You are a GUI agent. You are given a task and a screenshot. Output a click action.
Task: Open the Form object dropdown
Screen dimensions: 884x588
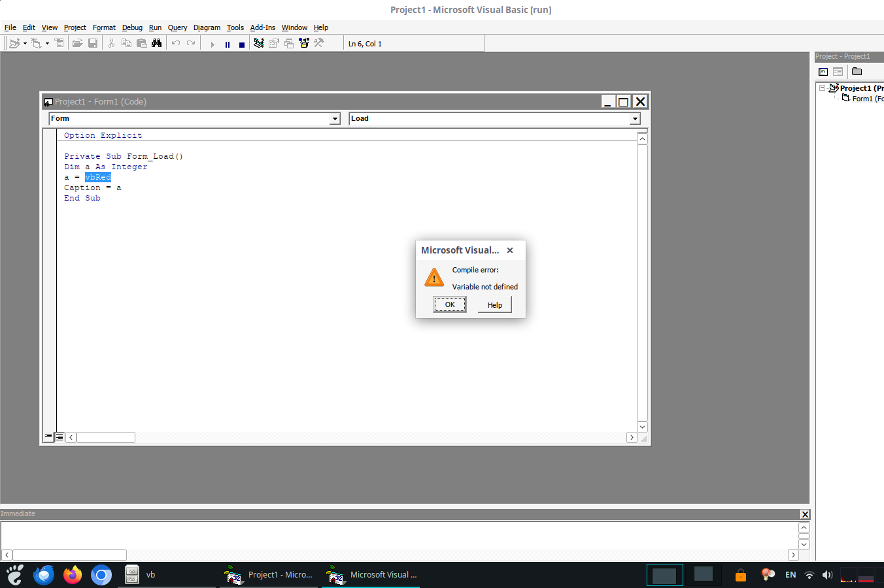pyautogui.click(x=335, y=119)
